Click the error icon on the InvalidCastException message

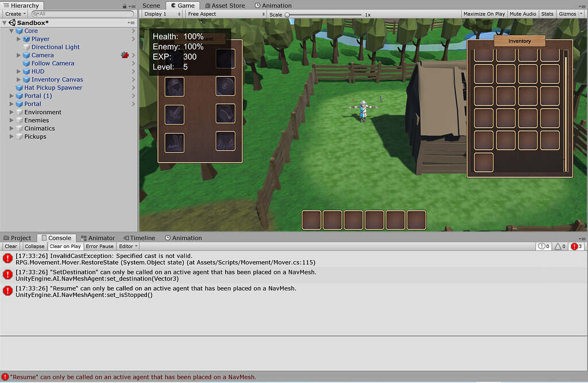(x=7, y=258)
